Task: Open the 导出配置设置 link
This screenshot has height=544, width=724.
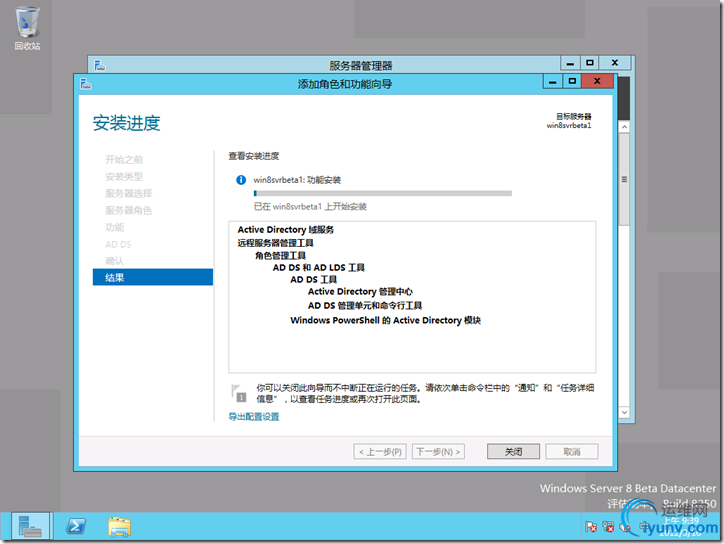Action: (254, 417)
